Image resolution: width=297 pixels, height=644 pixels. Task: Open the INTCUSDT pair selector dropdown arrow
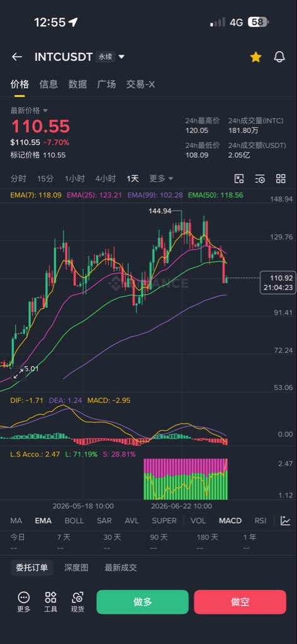121,57
